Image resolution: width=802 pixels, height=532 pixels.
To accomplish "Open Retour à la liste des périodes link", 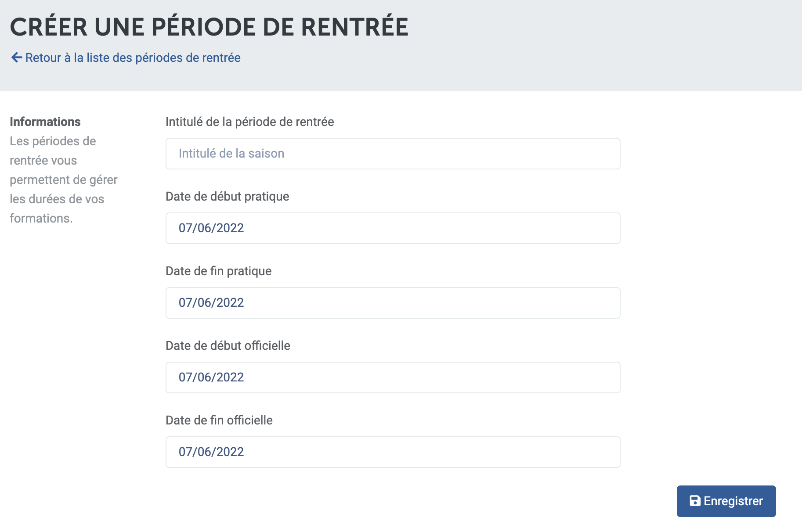I will point(133,58).
